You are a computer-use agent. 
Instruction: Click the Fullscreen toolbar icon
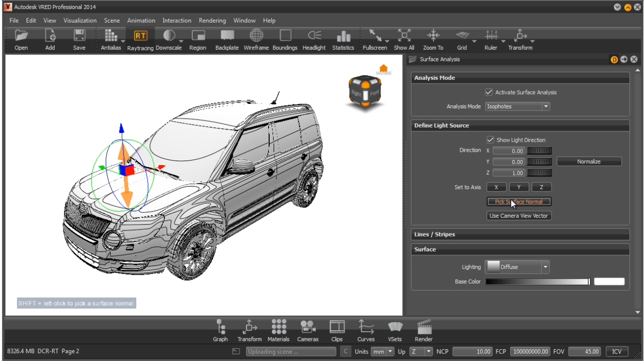[x=375, y=35]
